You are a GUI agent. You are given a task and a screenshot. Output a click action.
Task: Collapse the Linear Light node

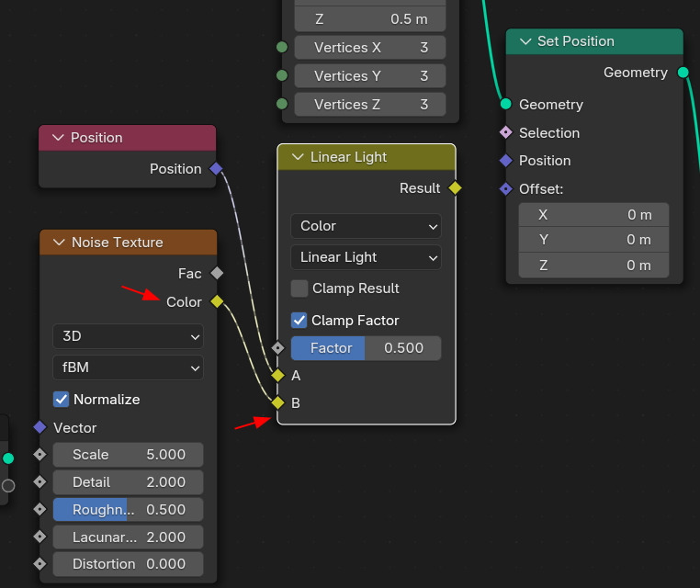click(x=298, y=157)
